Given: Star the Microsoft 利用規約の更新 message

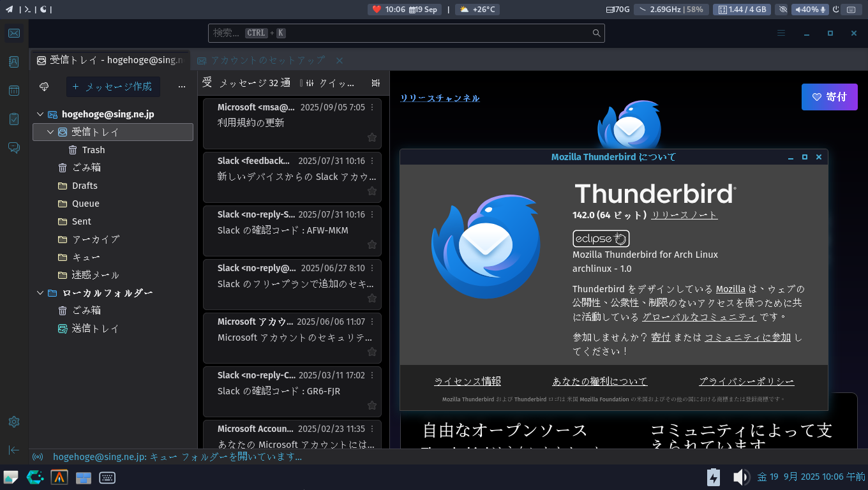Looking at the screenshot, I should point(372,137).
